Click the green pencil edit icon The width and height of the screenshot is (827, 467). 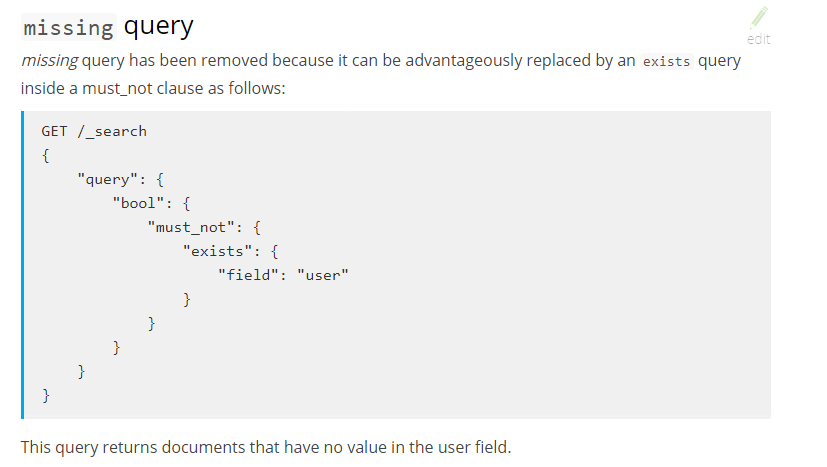759,17
